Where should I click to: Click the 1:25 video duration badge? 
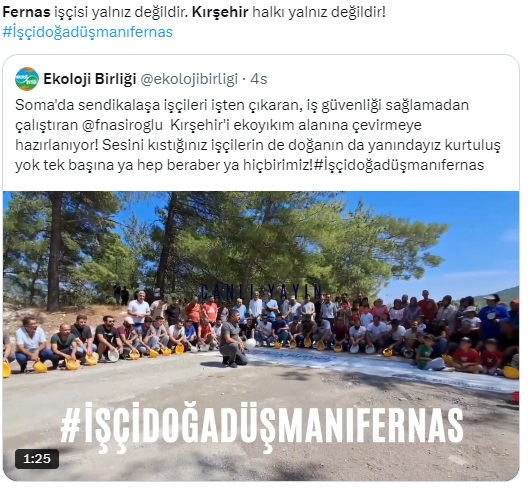click(37, 459)
